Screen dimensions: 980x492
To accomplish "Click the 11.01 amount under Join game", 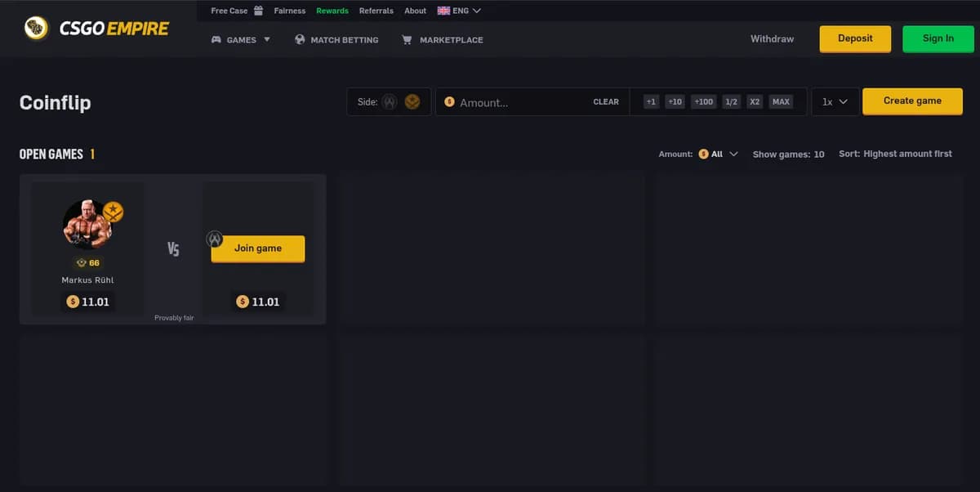I will pyautogui.click(x=258, y=302).
